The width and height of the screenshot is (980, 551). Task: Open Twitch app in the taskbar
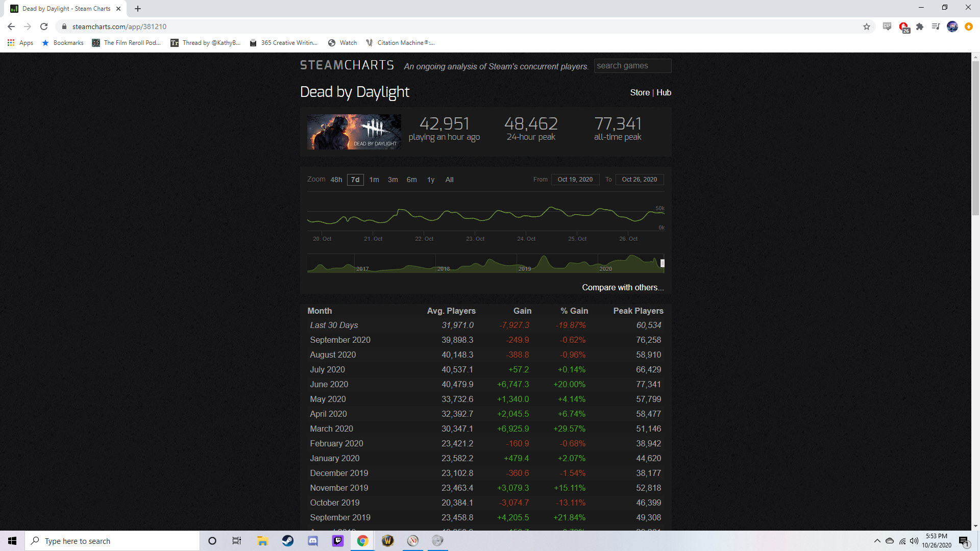click(x=338, y=541)
